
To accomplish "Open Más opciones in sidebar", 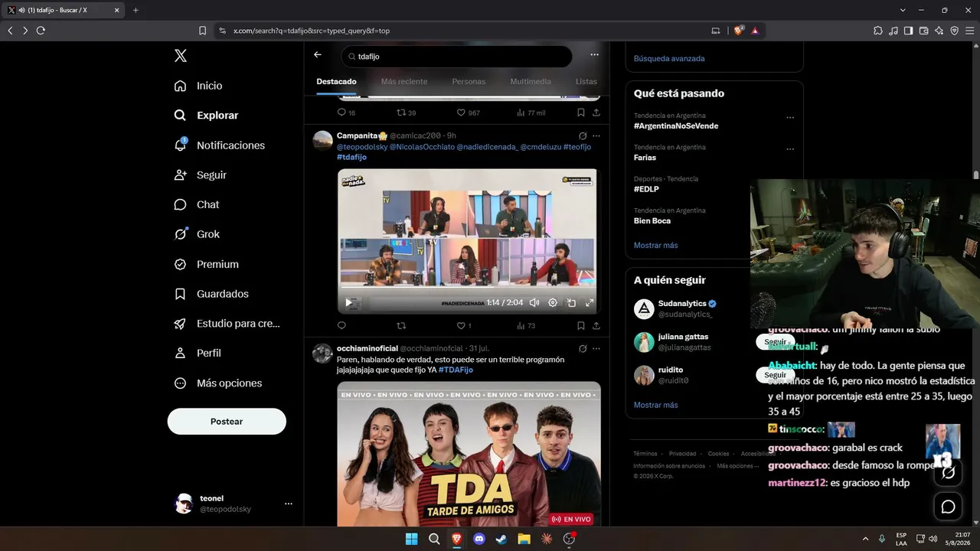I will (218, 383).
